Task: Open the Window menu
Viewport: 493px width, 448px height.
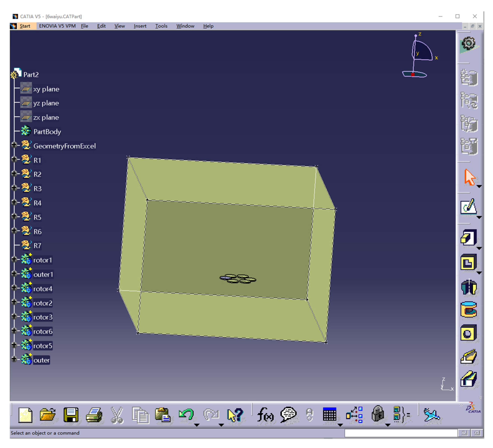Action: 185,26
